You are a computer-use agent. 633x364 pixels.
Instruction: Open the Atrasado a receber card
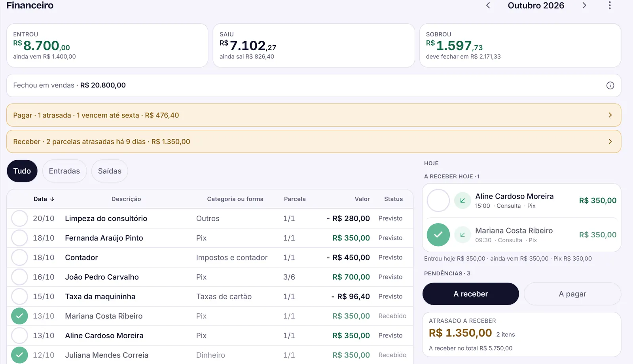(x=522, y=335)
